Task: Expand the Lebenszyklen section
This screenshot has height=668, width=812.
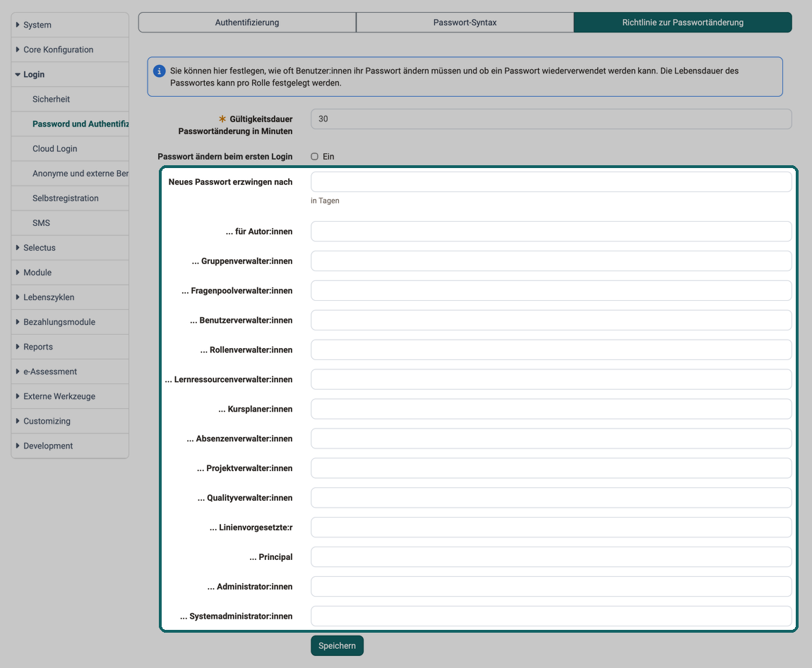Action: click(x=70, y=298)
